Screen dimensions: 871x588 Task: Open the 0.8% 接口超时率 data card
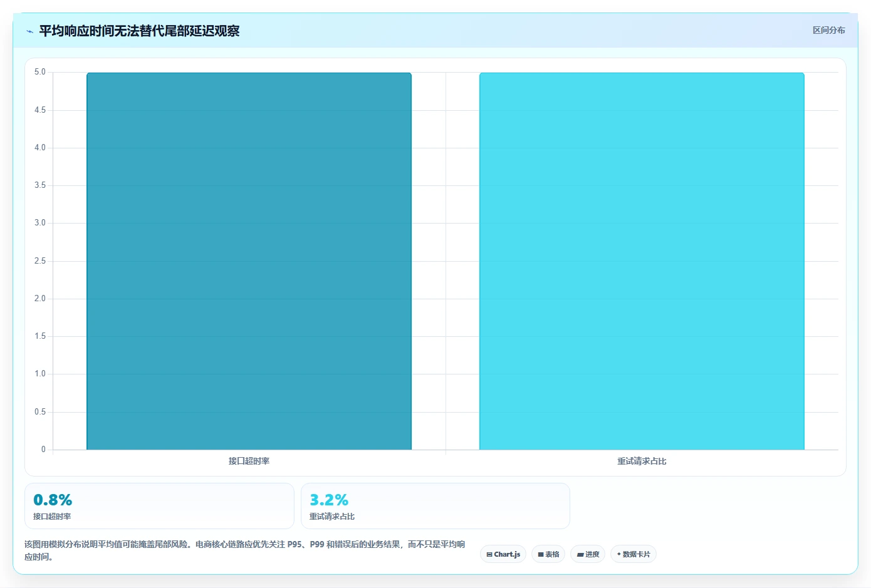(x=159, y=506)
